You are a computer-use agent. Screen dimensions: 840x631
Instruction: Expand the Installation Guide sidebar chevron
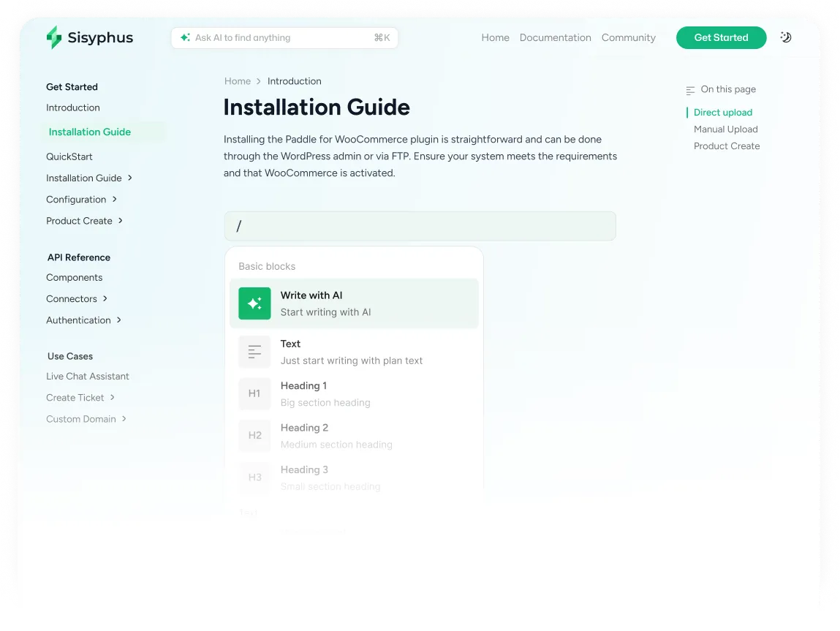click(130, 178)
